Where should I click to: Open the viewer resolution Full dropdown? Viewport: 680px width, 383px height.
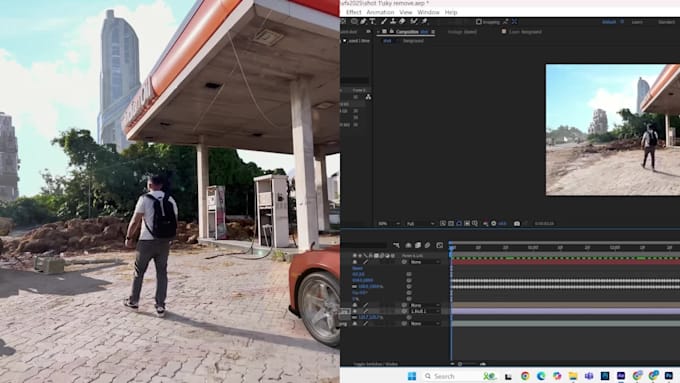[x=420, y=224]
